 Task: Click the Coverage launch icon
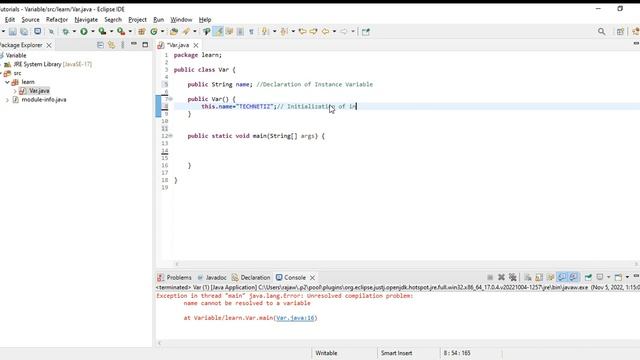[102, 31]
